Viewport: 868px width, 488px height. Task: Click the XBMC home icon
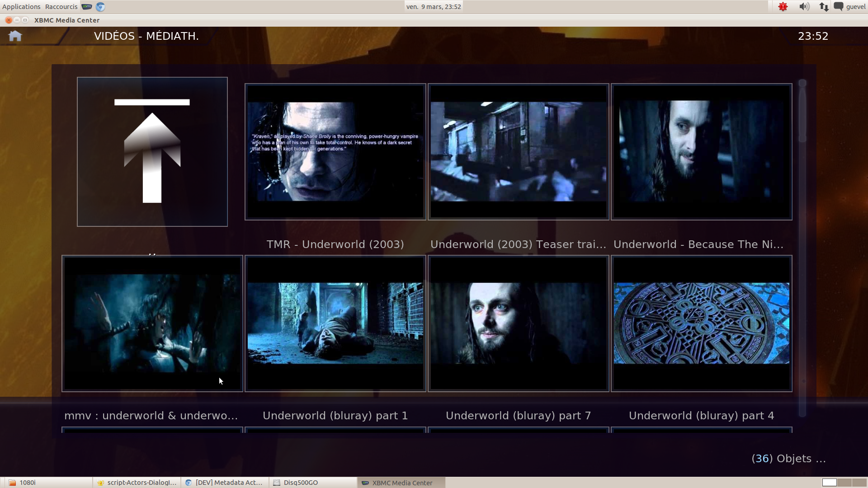[x=15, y=36]
